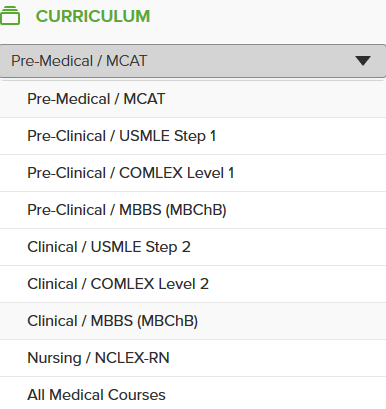The width and height of the screenshot is (386, 409).
Task: Pick the COMLEX Level 1 pre-clinical item
Action: 193,173
